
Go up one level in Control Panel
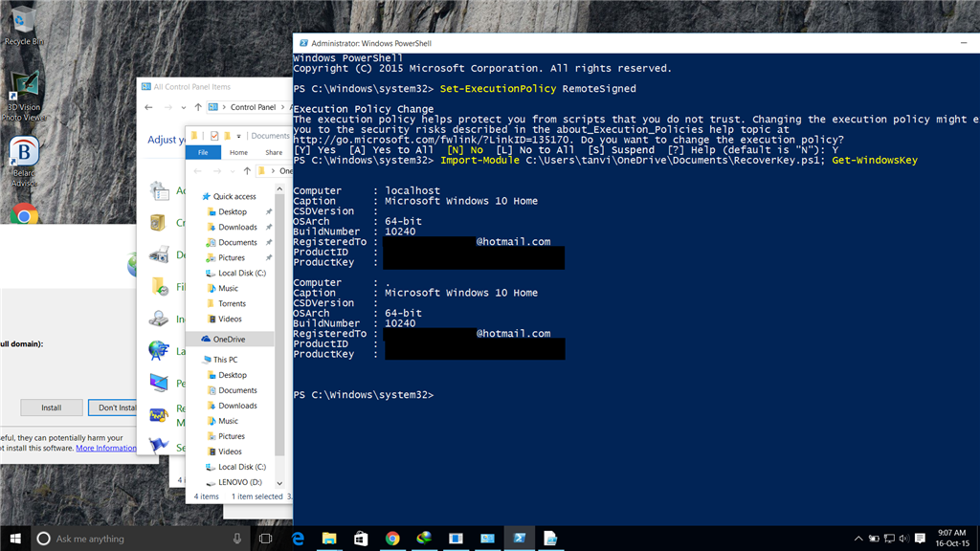198,107
